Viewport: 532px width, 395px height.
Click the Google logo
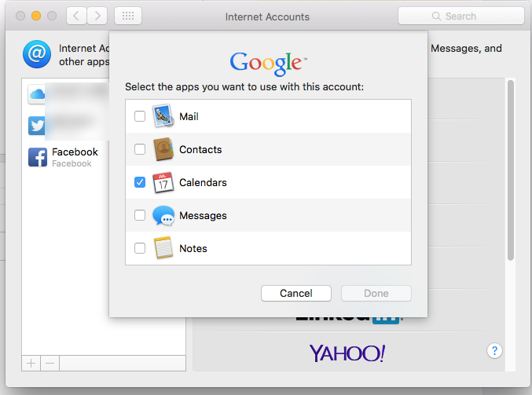point(269,64)
